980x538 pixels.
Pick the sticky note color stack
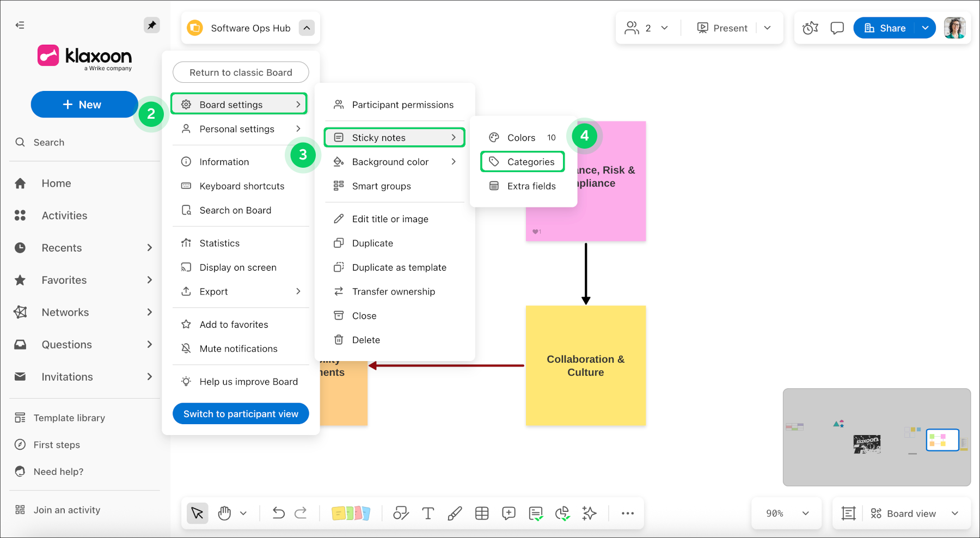[351, 513]
